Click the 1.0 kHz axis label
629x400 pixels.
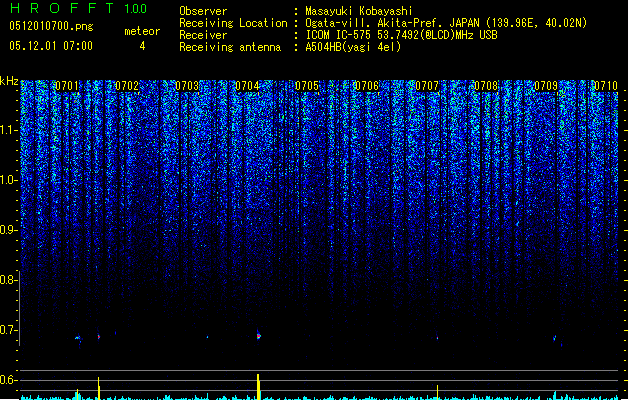8,180
